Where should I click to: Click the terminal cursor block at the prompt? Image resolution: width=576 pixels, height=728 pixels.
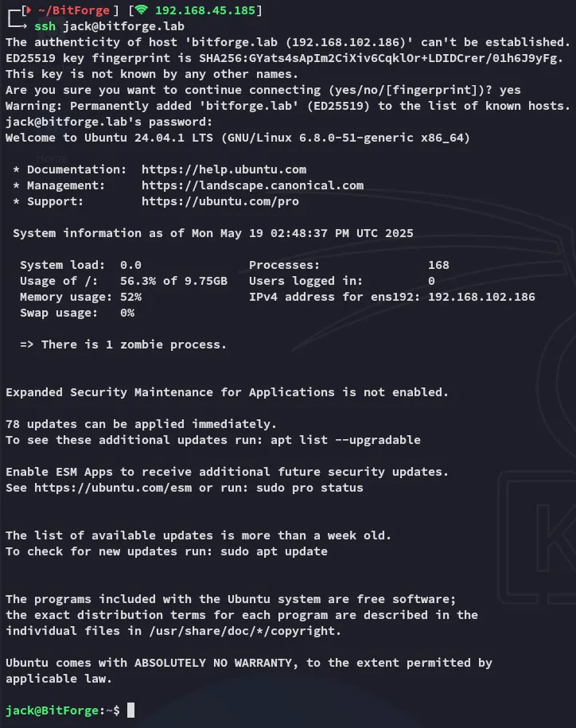[x=130, y=710]
